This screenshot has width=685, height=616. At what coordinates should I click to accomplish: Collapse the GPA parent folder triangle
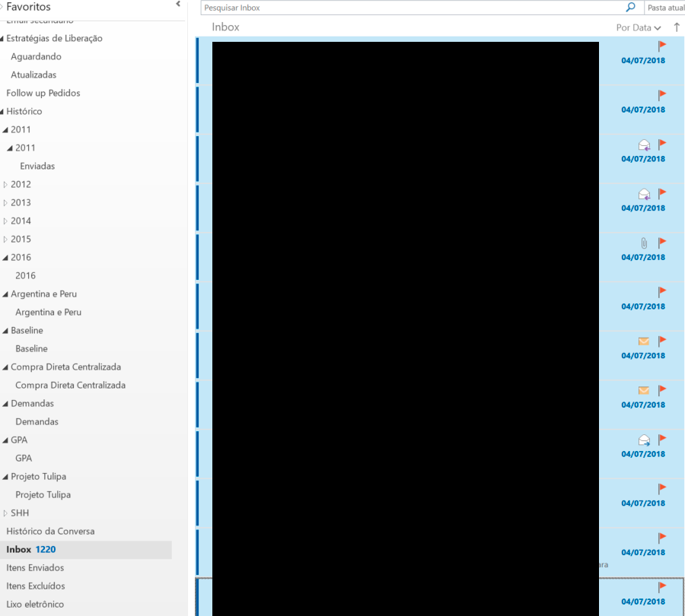pos(5,440)
